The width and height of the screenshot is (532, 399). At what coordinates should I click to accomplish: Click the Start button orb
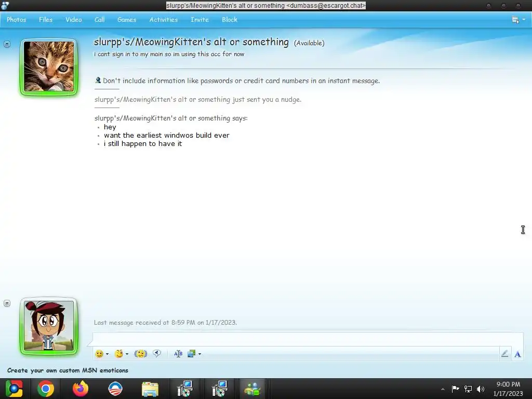[x=14, y=389]
